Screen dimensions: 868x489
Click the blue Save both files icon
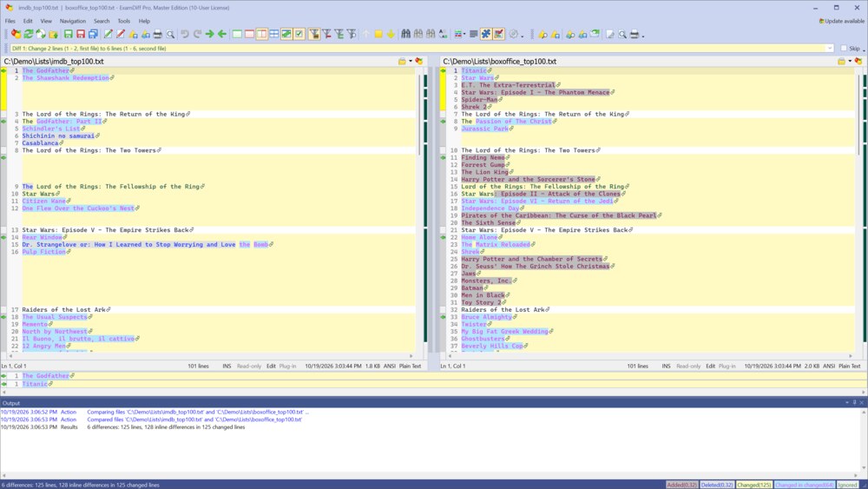(93, 35)
